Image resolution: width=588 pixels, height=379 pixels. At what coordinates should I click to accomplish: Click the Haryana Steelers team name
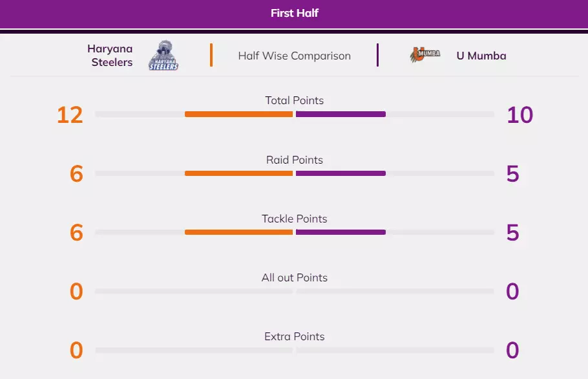coord(110,56)
